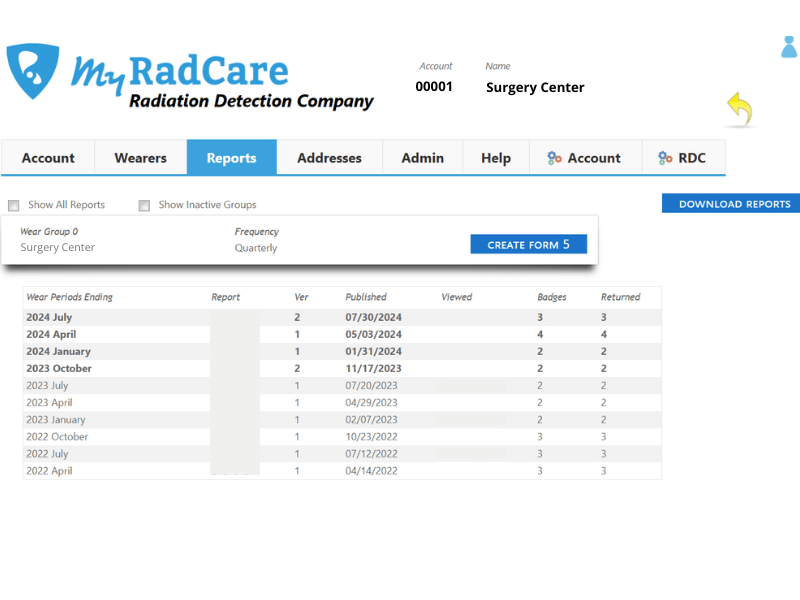Image resolution: width=800 pixels, height=600 pixels.
Task: Switch to the Wearers tab
Action: [140, 157]
